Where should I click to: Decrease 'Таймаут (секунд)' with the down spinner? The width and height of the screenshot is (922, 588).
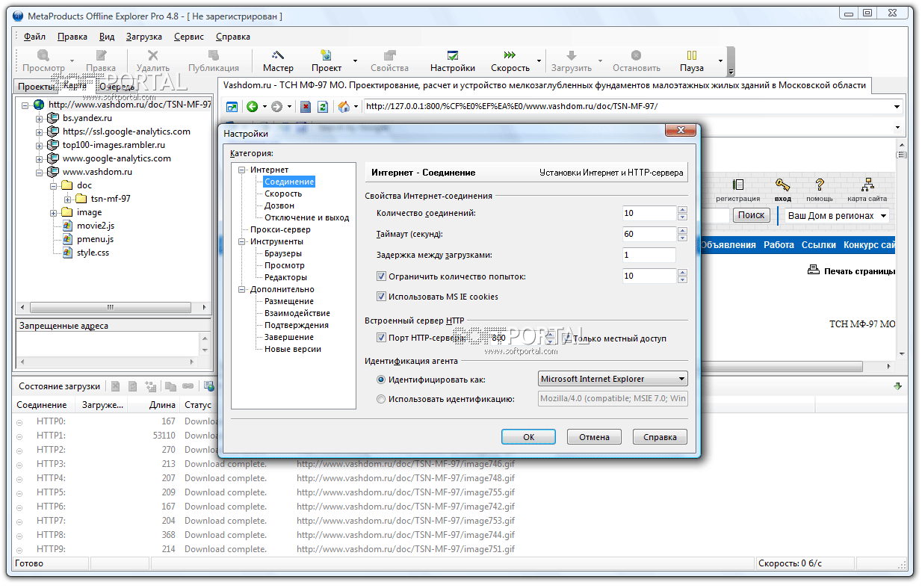tap(682, 238)
